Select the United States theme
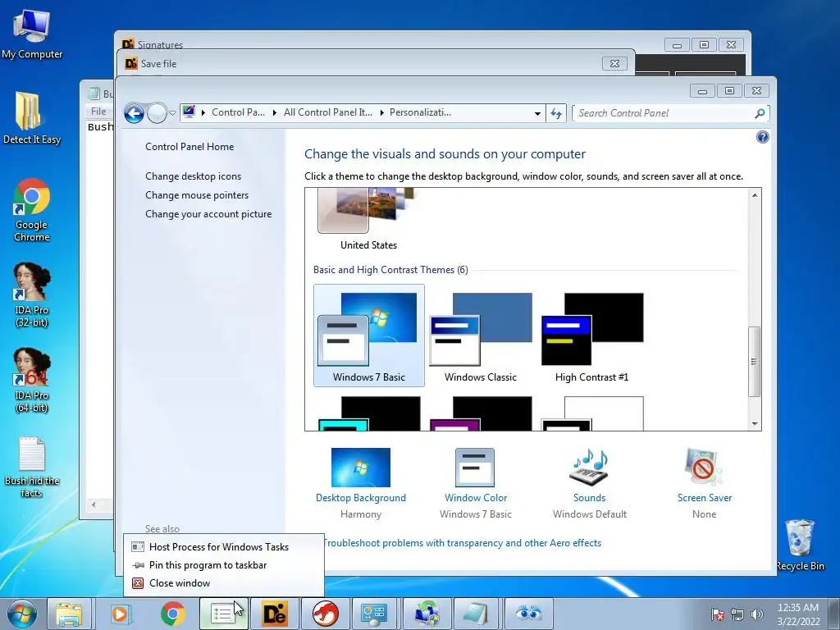 [x=368, y=220]
